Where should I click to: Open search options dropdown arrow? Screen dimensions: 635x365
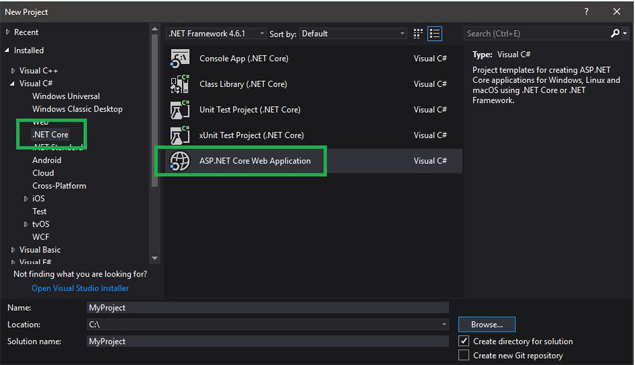click(625, 34)
